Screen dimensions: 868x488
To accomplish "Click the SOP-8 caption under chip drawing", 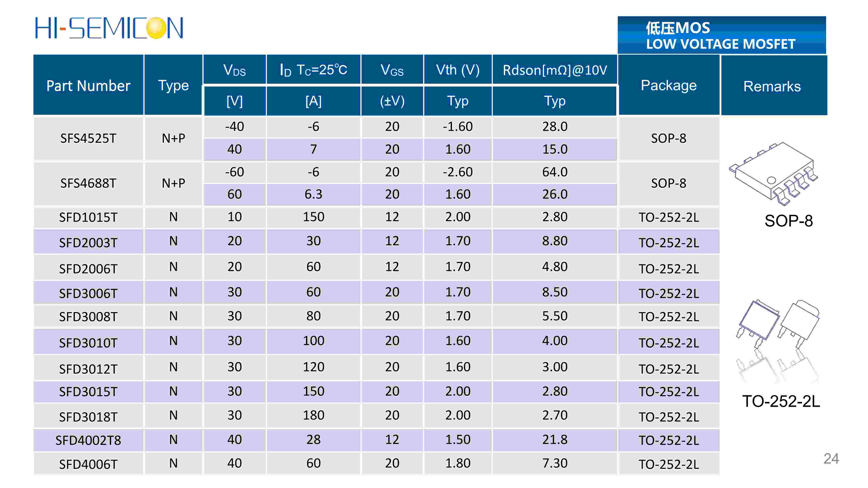I will 789,221.
